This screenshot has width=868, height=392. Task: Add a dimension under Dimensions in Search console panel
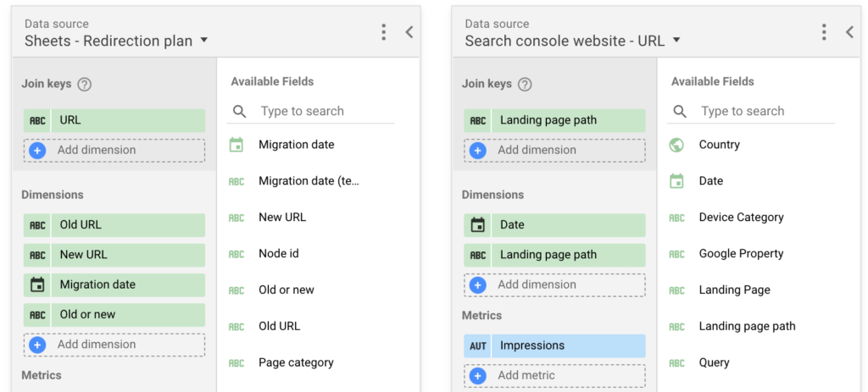click(x=554, y=284)
